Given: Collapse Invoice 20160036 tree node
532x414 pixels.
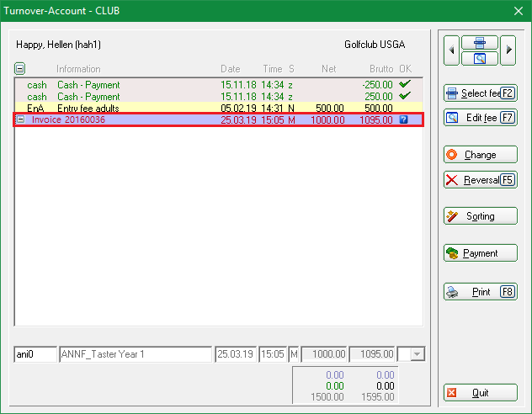Looking at the screenshot, I should (x=21, y=119).
